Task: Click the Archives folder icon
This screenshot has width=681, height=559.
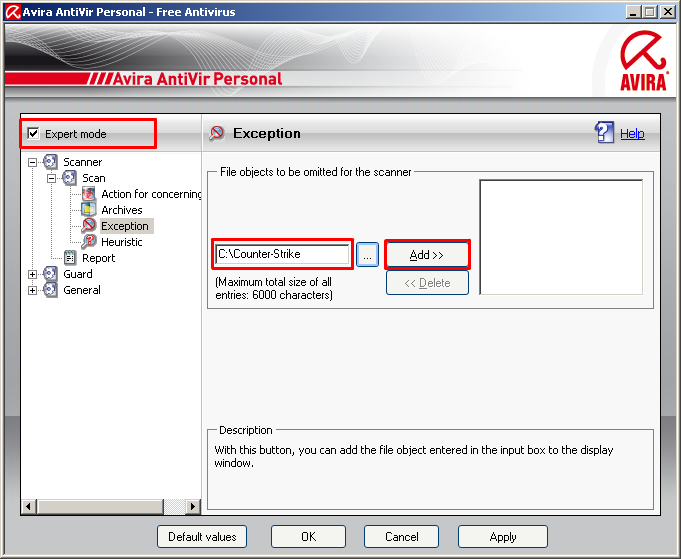Action: [89, 210]
